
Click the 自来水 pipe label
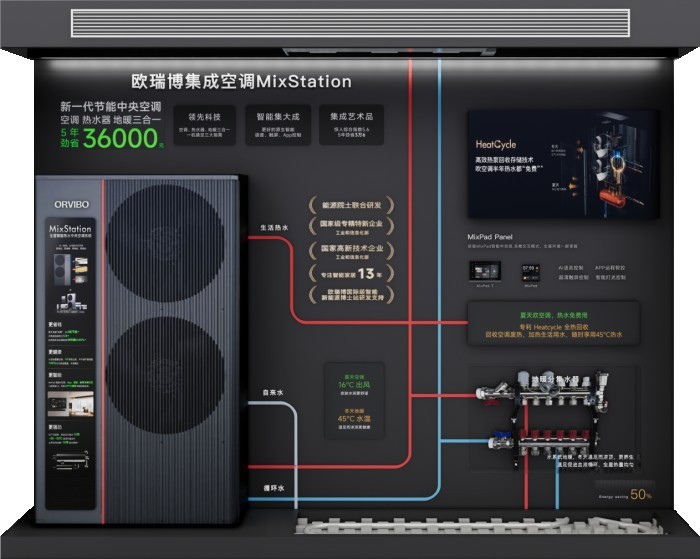pyautogui.click(x=273, y=393)
